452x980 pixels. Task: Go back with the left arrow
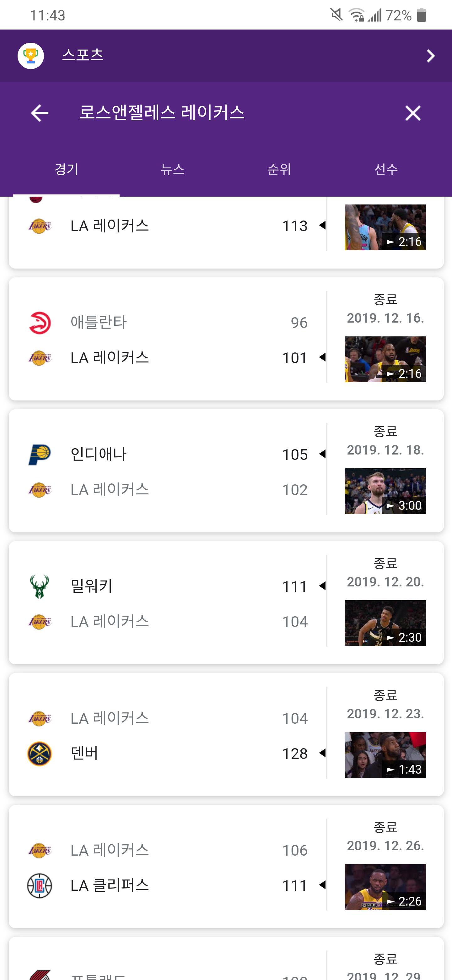pyautogui.click(x=40, y=113)
